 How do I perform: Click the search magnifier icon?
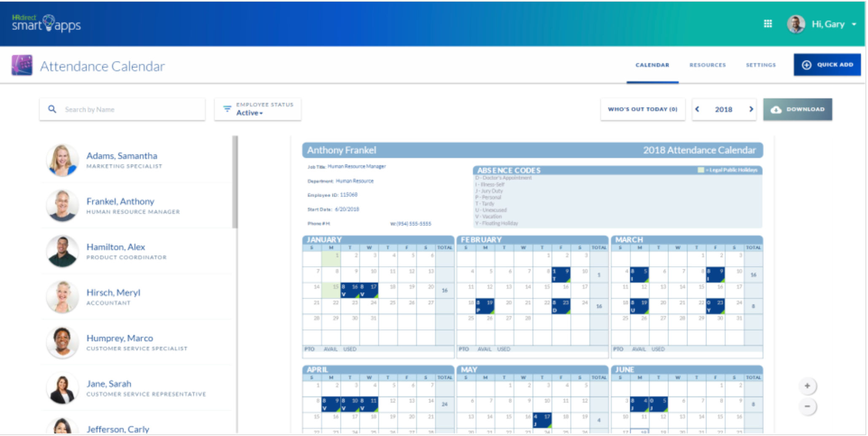pos(52,109)
